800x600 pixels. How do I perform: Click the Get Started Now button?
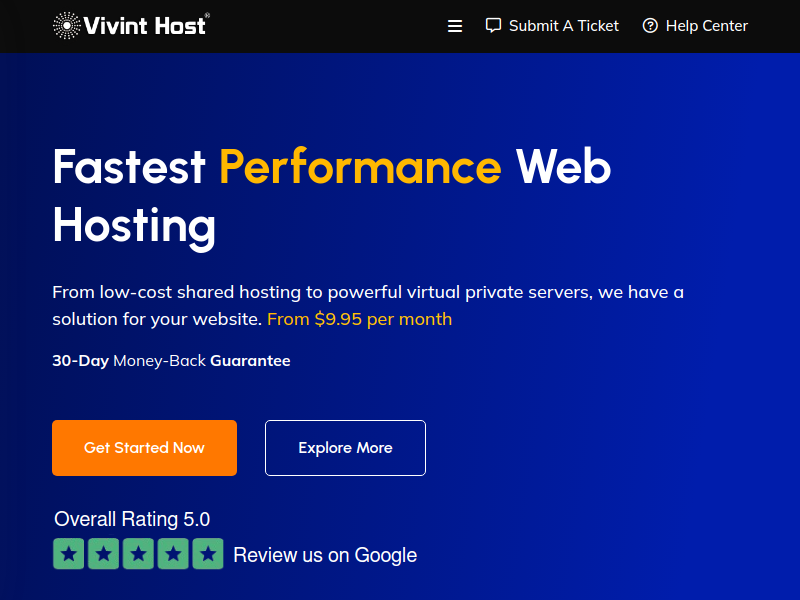click(144, 448)
